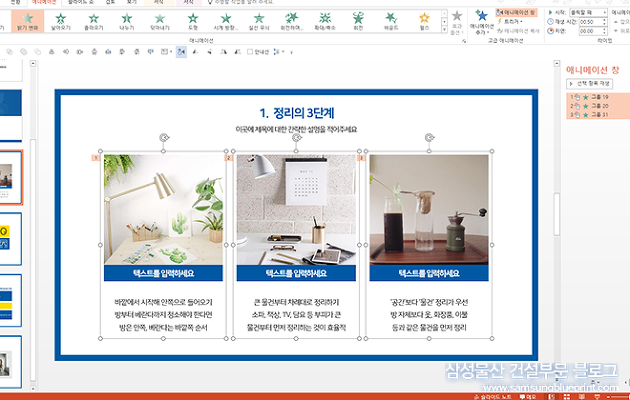Image resolution: width=630 pixels, height=400 pixels.
Task: Adjust delay with the 지연 spinner arrows
Action: pyautogui.click(x=604, y=31)
